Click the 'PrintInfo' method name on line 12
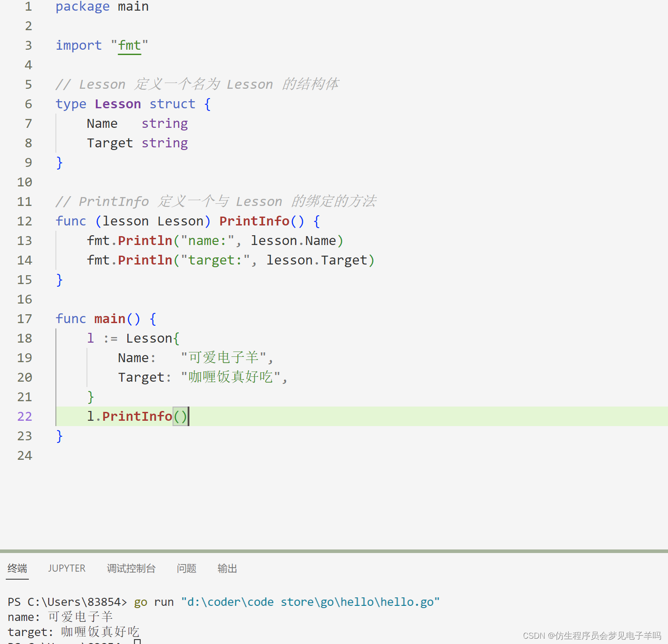 click(254, 221)
